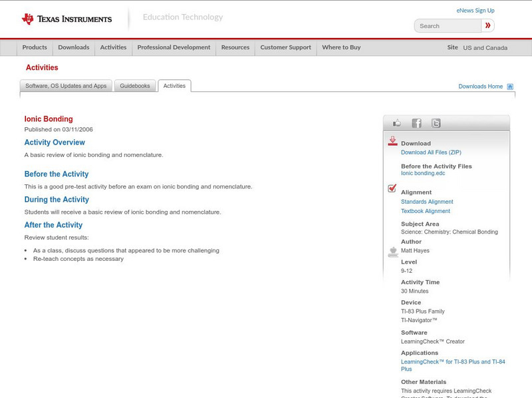
Task: Click "Before the Activity Files" label
Action: pyautogui.click(x=436, y=166)
